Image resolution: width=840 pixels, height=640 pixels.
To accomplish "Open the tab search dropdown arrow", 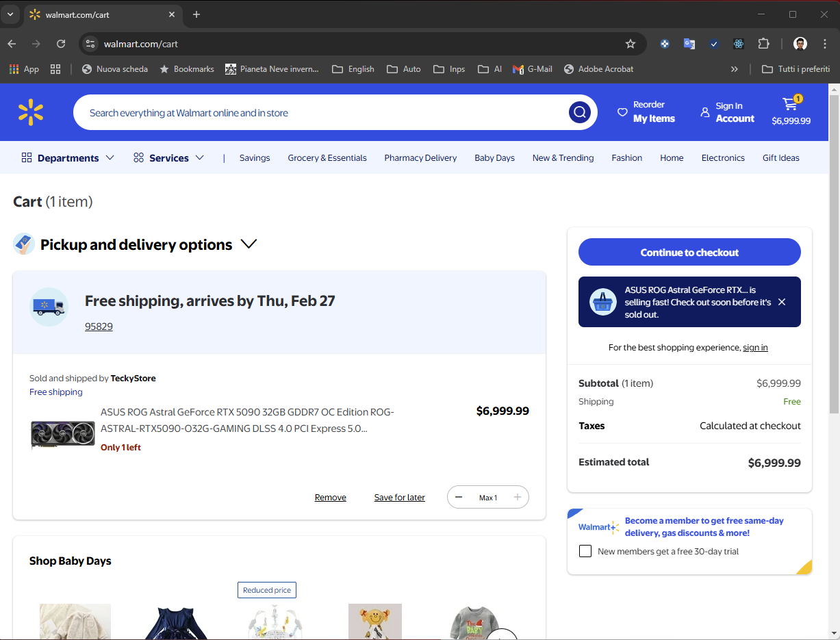I will [10, 14].
